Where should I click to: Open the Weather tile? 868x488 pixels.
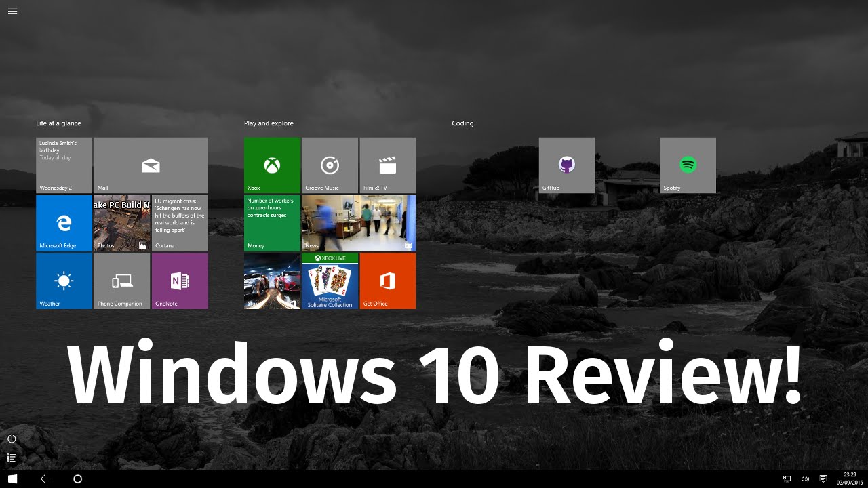(64, 281)
